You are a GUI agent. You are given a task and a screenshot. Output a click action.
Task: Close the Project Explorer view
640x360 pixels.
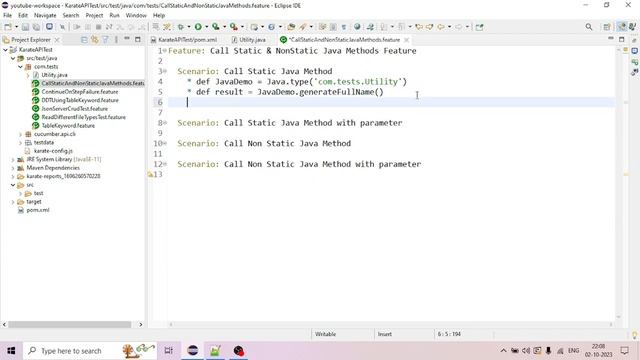57,40
